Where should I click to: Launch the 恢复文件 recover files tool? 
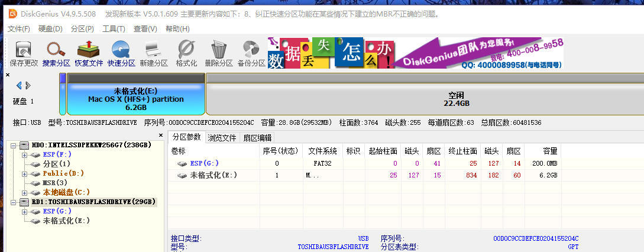point(88,54)
